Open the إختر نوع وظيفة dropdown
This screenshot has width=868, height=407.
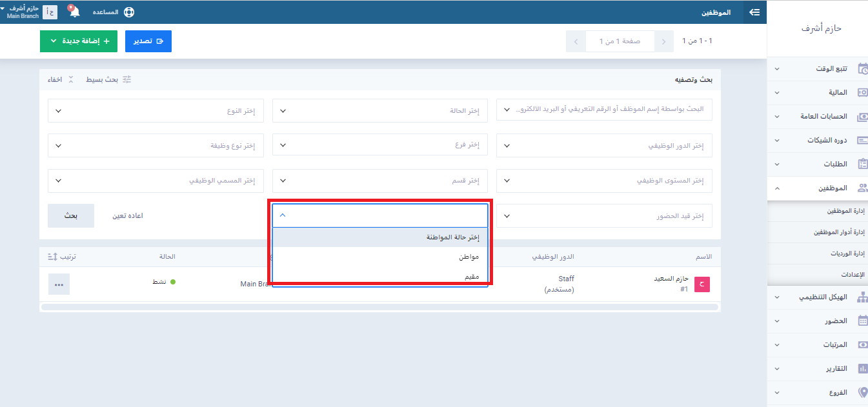pyautogui.click(x=156, y=146)
